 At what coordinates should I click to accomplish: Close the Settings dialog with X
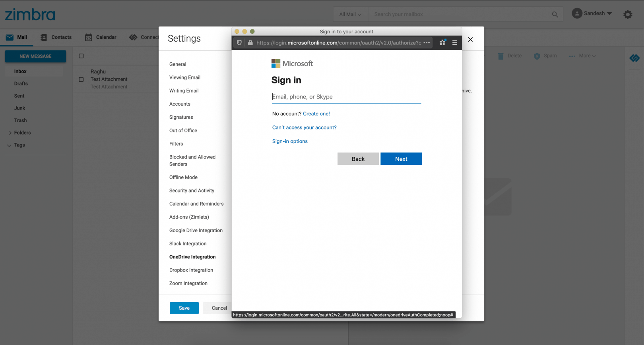(470, 39)
